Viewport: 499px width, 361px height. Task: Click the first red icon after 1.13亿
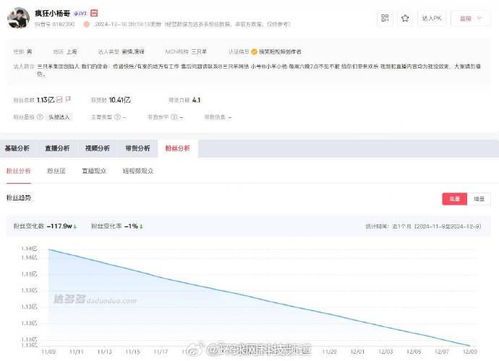59,99
